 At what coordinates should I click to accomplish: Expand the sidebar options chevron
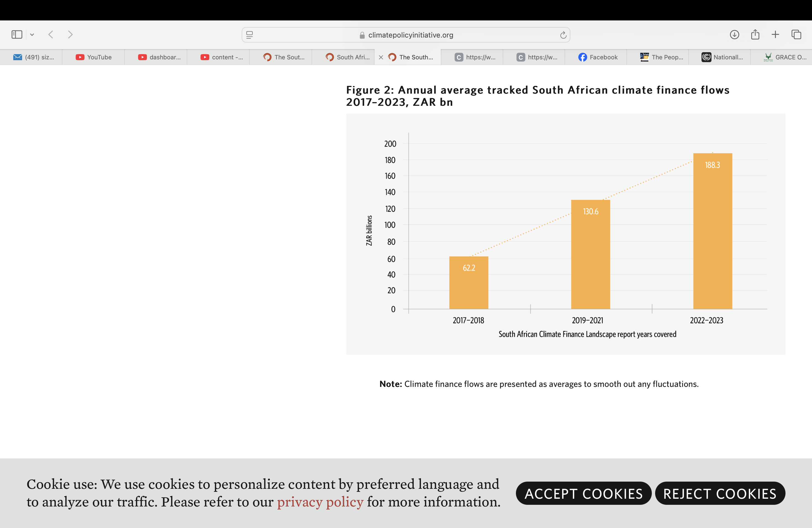click(x=32, y=35)
